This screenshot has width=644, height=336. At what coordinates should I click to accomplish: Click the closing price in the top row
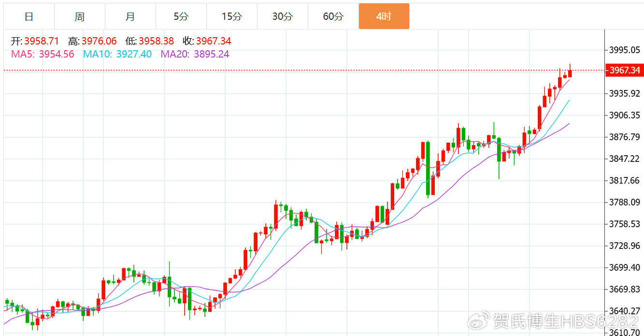click(x=213, y=42)
